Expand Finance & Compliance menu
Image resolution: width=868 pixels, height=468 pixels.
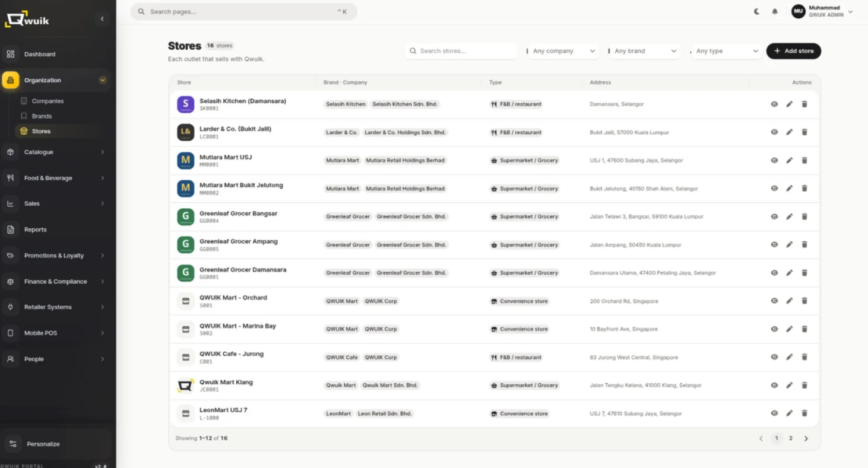coord(56,281)
